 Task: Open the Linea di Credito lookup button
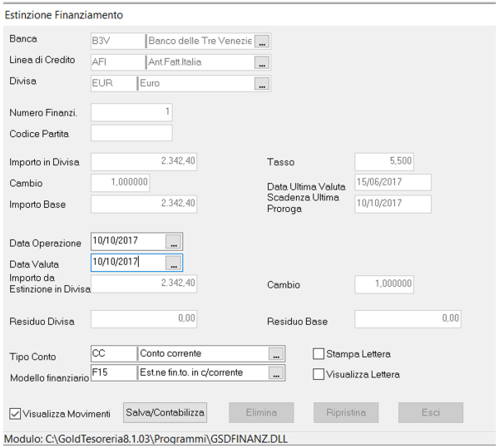pos(262,62)
